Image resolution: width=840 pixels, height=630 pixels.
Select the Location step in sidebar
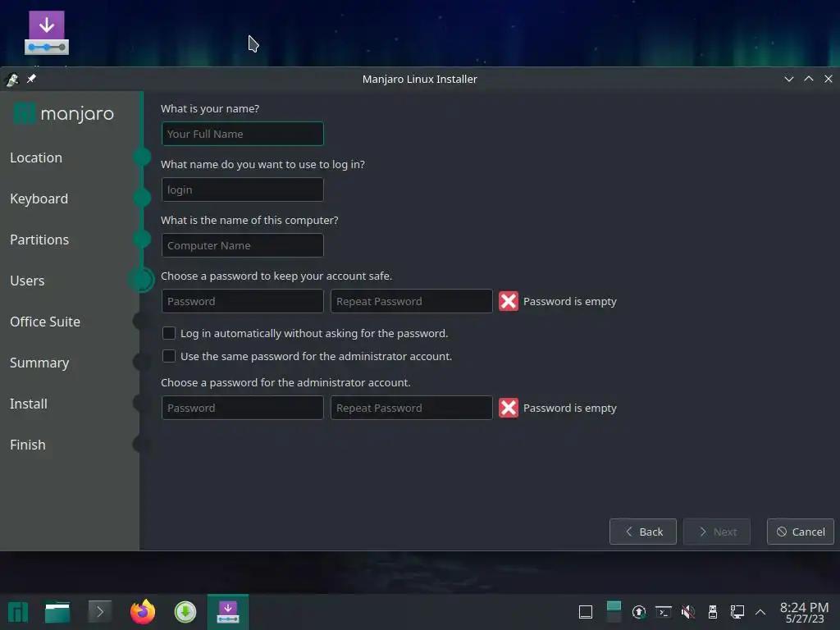tap(36, 157)
